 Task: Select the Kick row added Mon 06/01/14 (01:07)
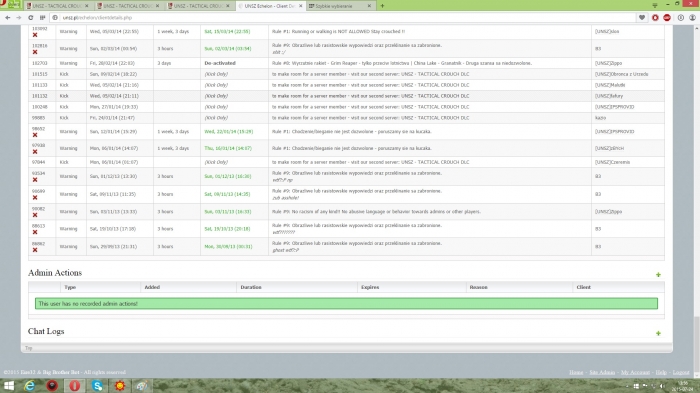346,162
